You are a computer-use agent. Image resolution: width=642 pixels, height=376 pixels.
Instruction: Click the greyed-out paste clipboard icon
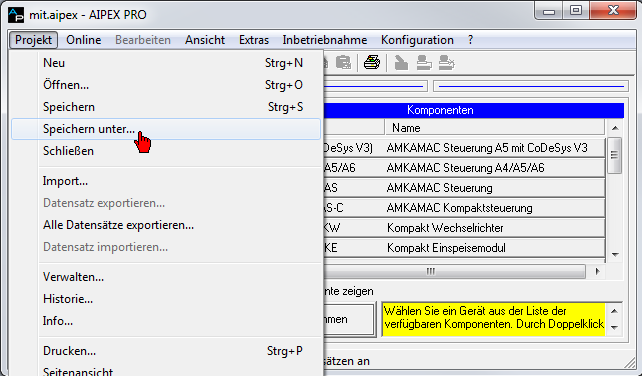[x=343, y=63]
